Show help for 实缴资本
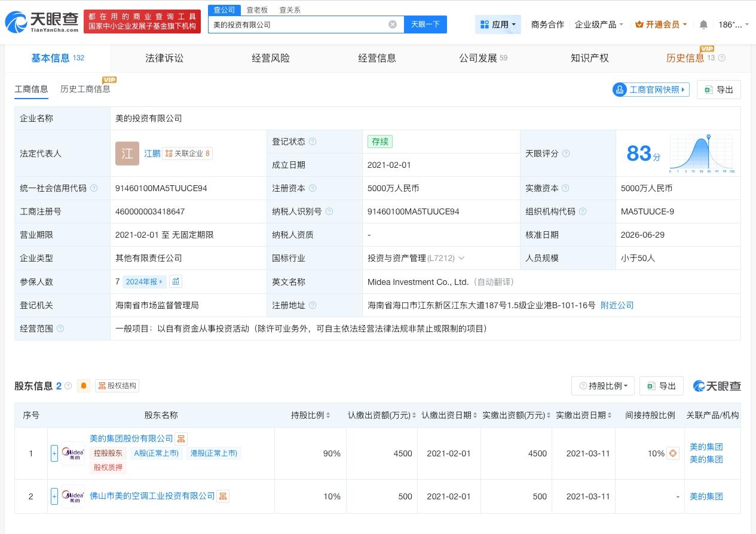 click(565, 188)
